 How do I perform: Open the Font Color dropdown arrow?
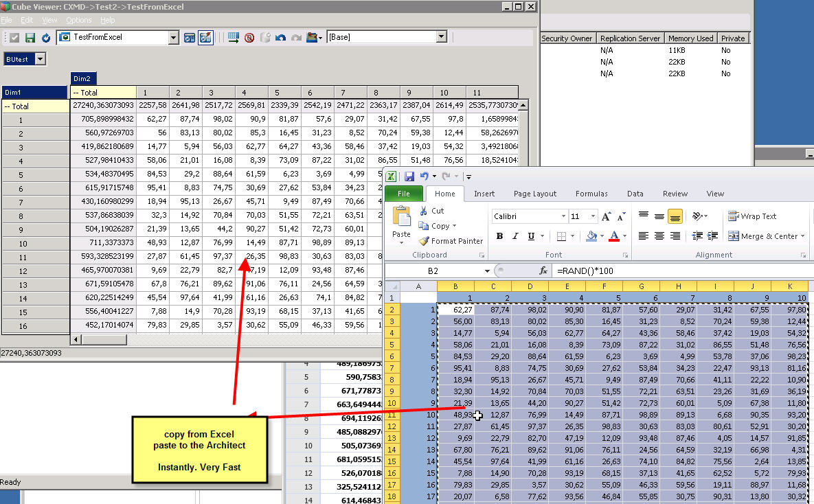[625, 236]
